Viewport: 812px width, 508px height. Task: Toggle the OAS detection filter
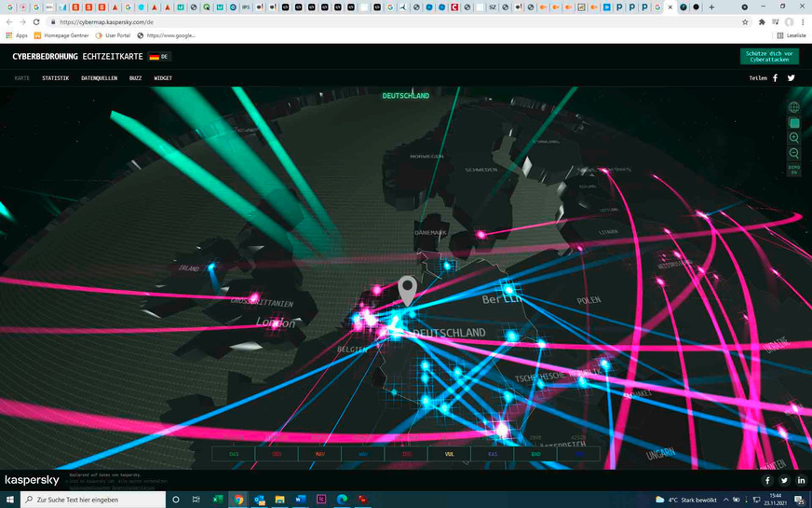point(233,454)
